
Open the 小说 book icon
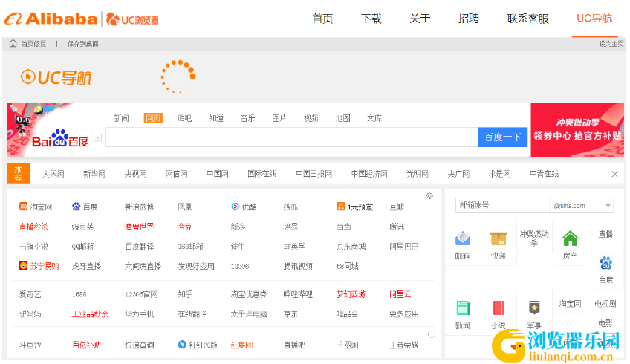499,308
